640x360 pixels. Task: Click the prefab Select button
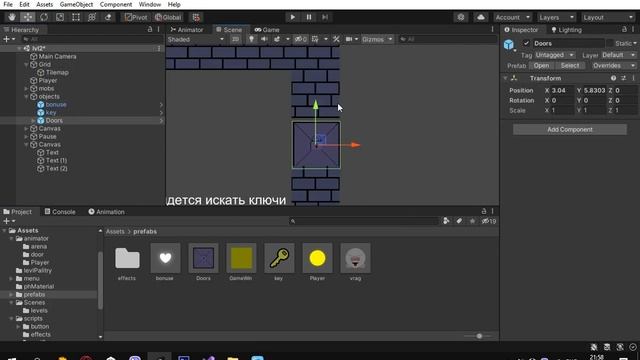[x=570, y=65]
